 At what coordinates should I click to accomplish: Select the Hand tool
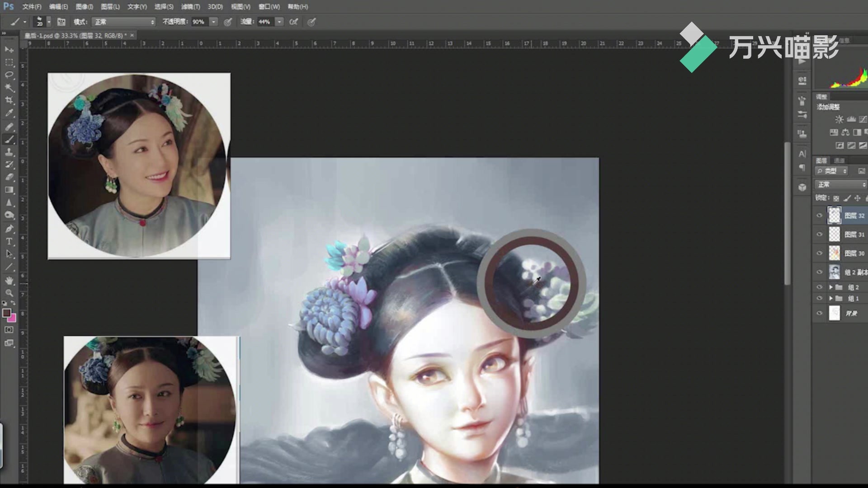click(x=9, y=281)
